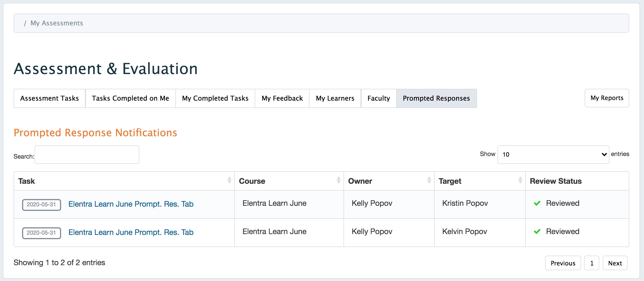The width and height of the screenshot is (644, 281).
Task: Switch to Assessment Tasks tab
Action: (x=50, y=98)
